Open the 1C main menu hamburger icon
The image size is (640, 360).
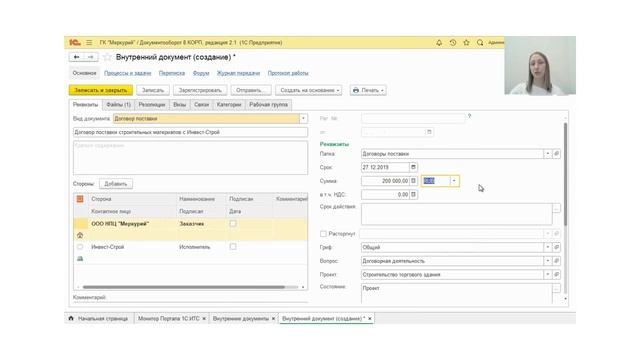[89, 42]
